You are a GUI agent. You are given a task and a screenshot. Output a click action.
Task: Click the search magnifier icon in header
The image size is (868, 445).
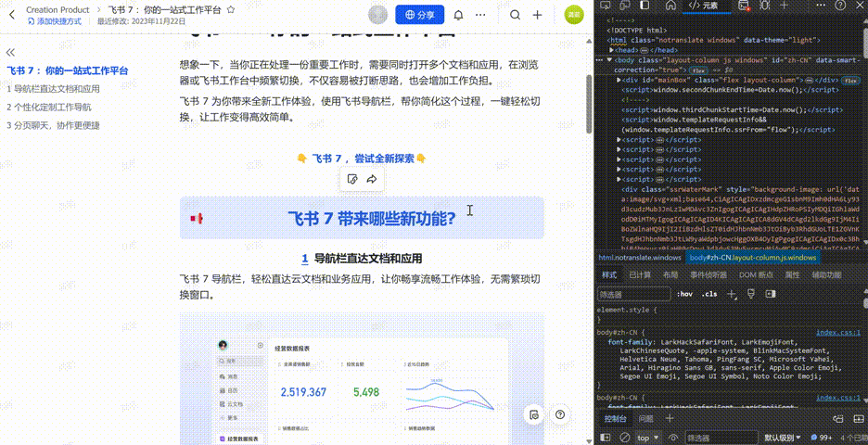pos(517,15)
